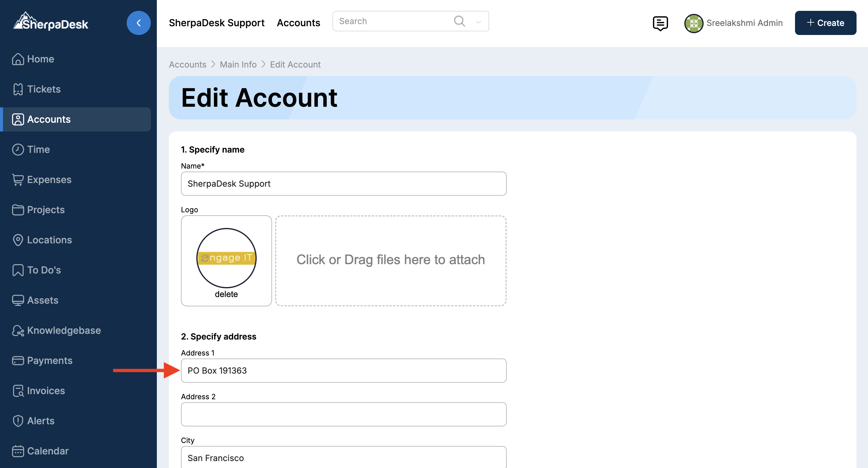Screen dimensions: 868x468
Task: Click the Create button
Action: 825,23
